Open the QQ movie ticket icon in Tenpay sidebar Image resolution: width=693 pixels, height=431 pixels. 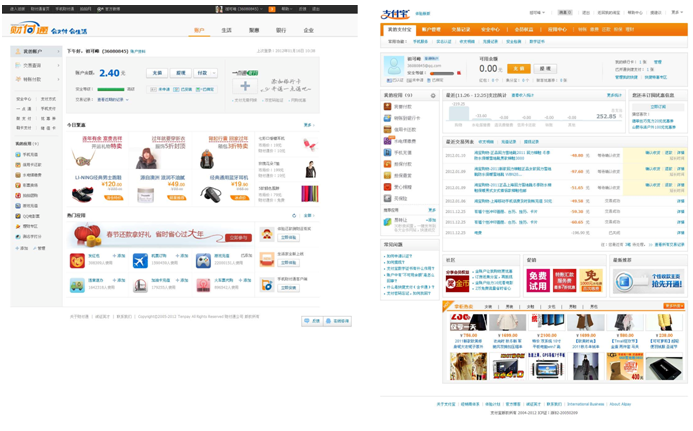[18, 216]
